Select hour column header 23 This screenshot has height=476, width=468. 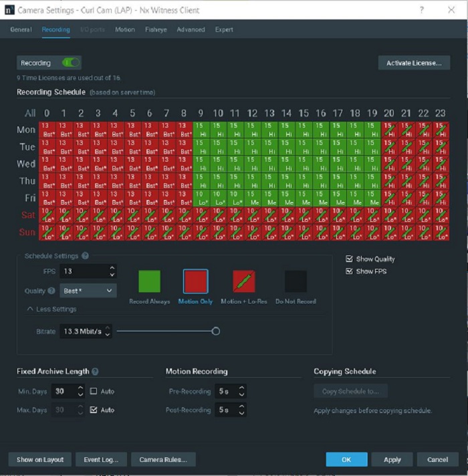(441, 113)
